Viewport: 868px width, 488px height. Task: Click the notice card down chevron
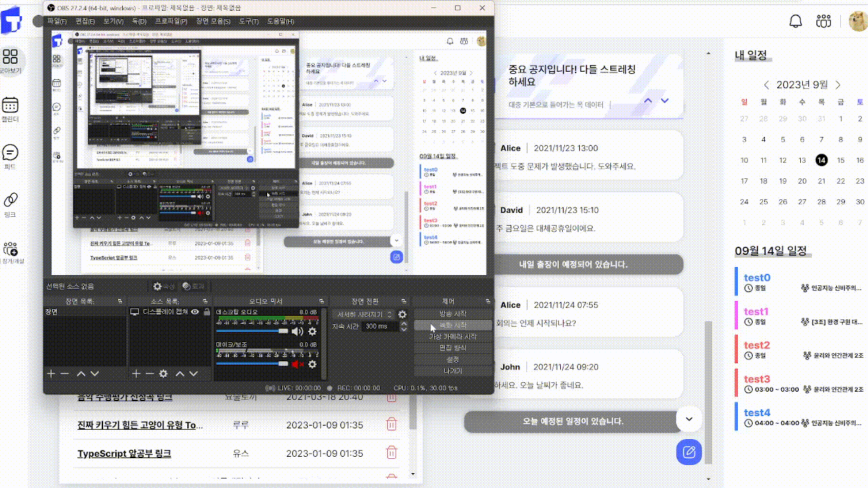pyautogui.click(x=665, y=100)
